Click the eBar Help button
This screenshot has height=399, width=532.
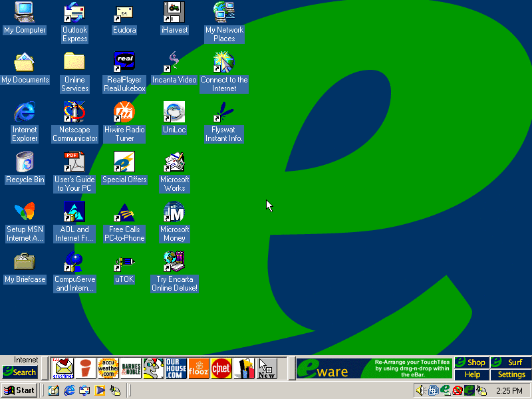pyautogui.click(x=471, y=375)
